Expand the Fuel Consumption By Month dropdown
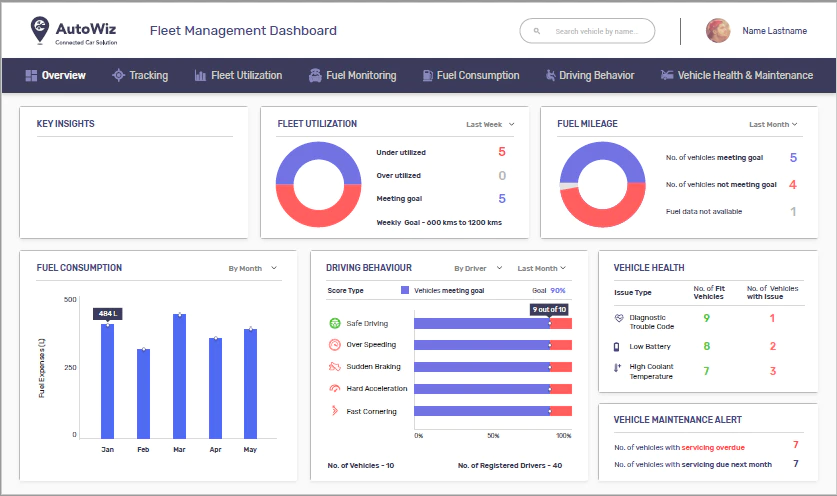Image resolution: width=837 pixels, height=496 pixels. click(x=252, y=268)
